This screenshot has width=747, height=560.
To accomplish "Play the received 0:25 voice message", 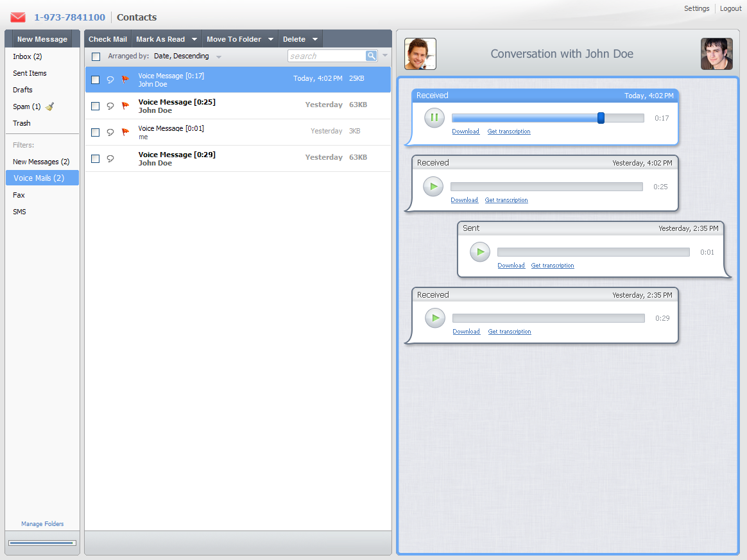I will click(433, 187).
